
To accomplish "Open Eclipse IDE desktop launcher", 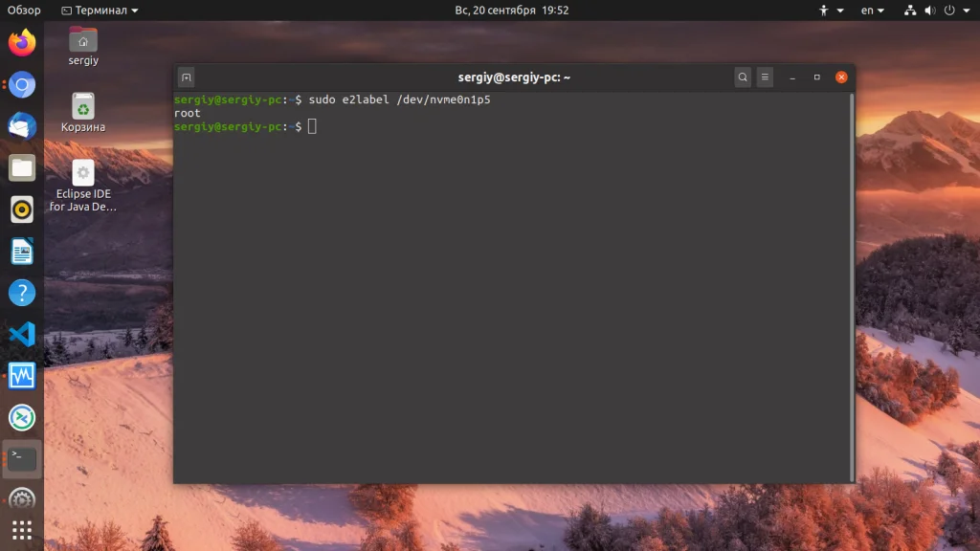I will tap(83, 186).
